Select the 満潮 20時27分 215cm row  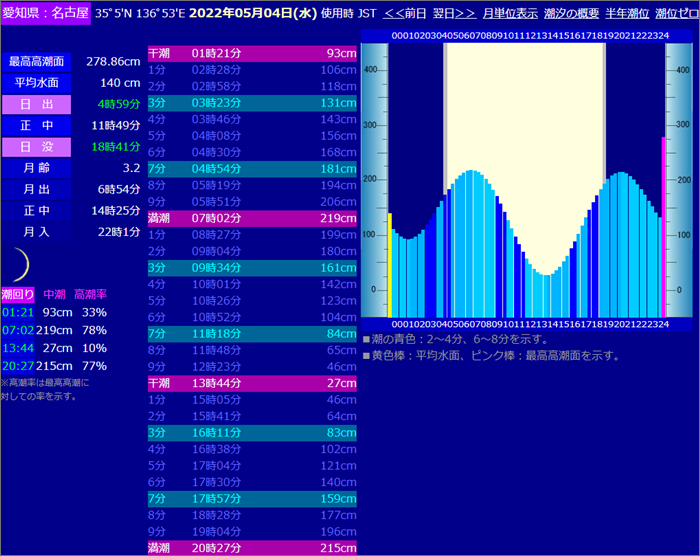click(252, 548)
